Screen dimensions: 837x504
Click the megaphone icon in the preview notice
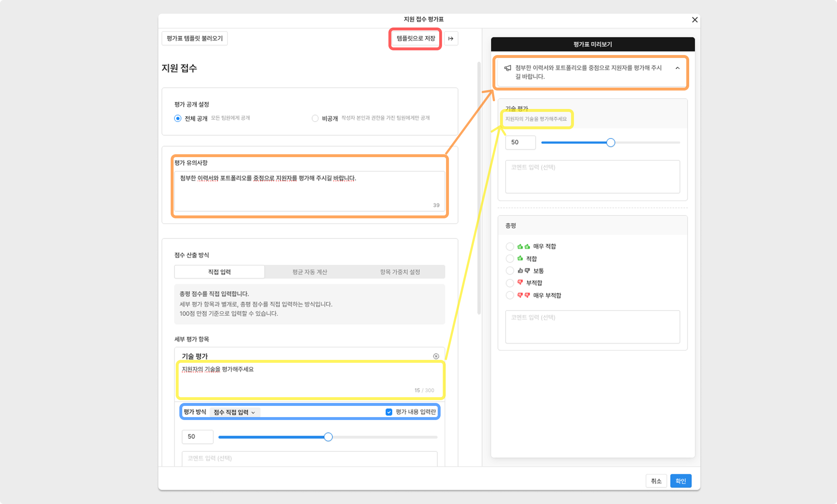pos(508,68)
